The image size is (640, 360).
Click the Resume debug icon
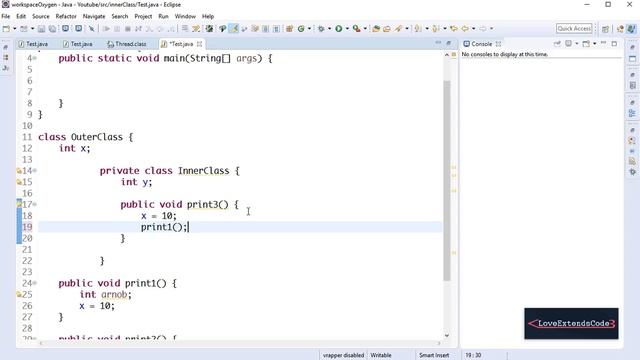[x=106, y=29]
